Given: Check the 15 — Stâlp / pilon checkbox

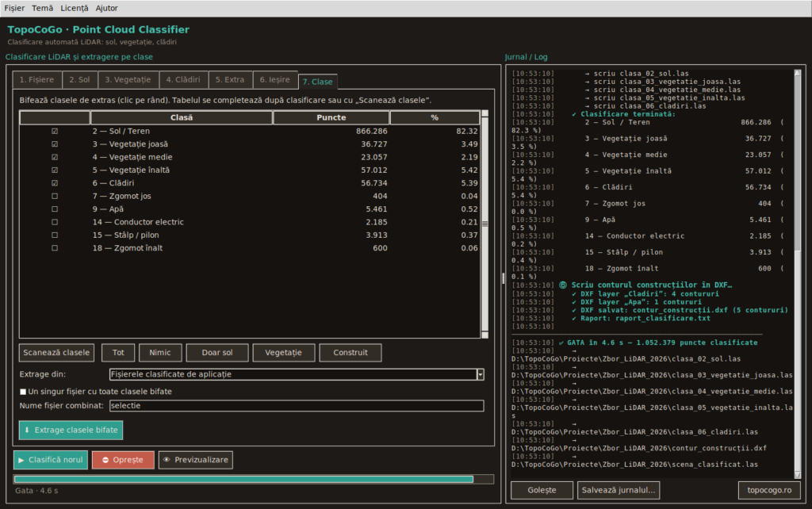Looking at the screenshot, I should [55, 235].
